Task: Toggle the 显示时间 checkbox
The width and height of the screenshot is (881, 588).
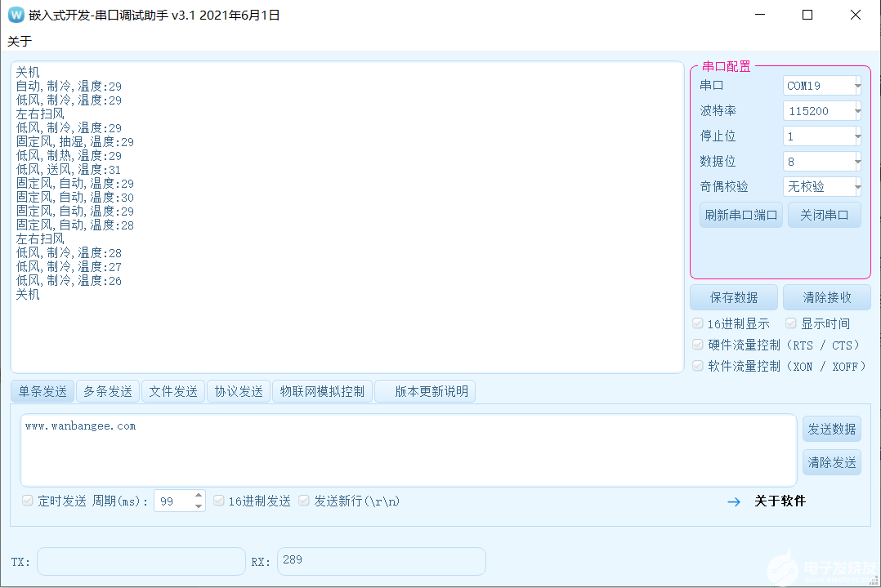Action: click(791, 323)
